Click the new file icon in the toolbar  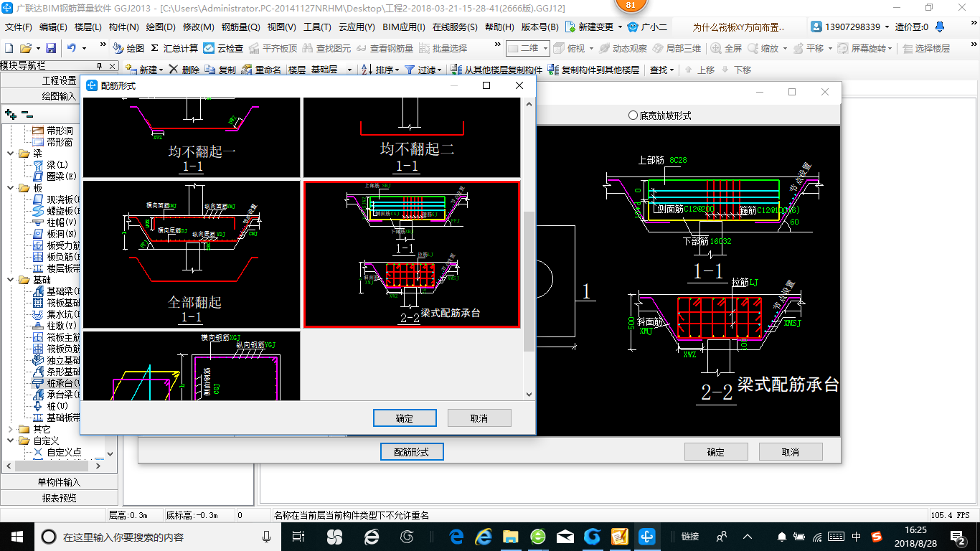9,48
